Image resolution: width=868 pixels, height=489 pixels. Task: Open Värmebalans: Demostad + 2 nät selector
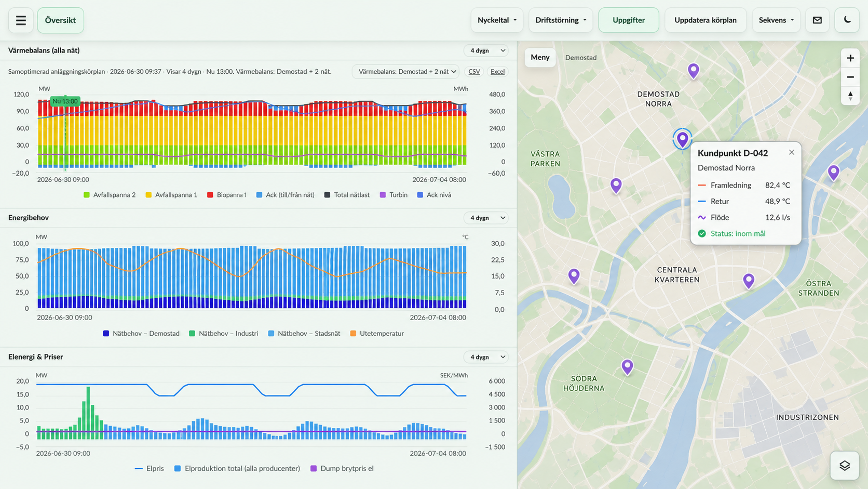(405, 72)
